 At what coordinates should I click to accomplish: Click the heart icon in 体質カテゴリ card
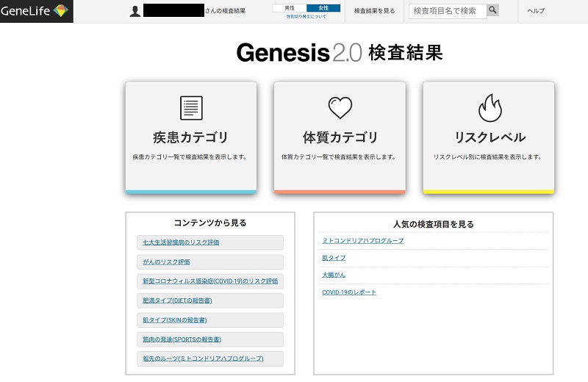340,107
